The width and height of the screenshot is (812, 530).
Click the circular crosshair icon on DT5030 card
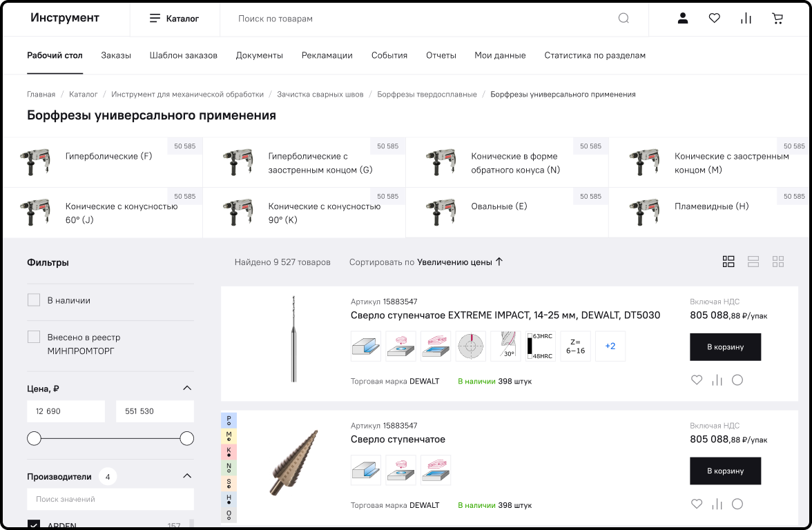471,346
